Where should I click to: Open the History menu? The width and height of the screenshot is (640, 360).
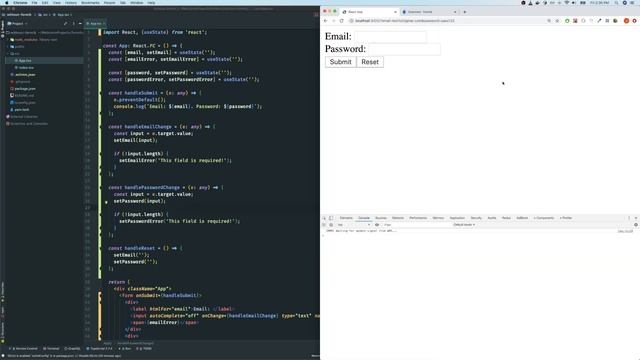tap(71, 3)
